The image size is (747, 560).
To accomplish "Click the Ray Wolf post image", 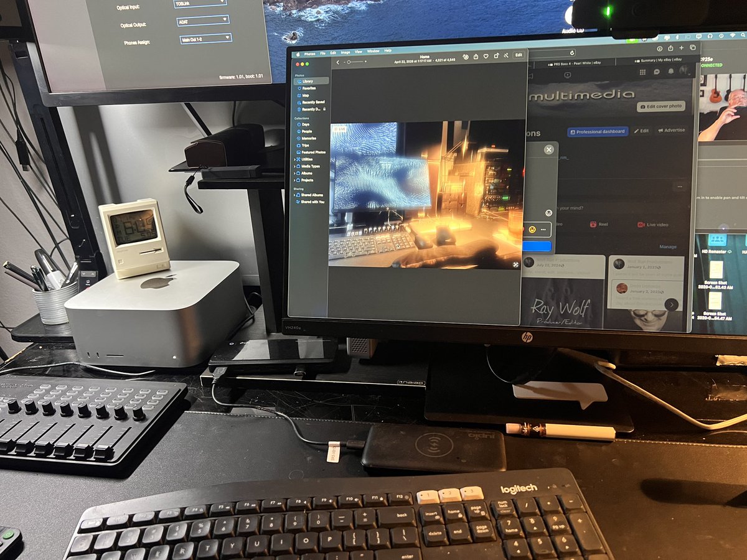I will [563, 302].
